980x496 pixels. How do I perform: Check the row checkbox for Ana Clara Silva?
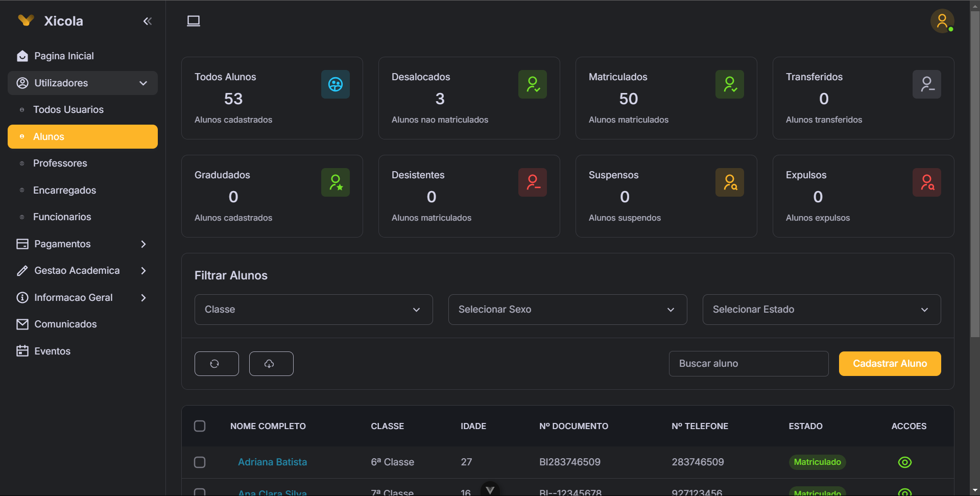tap(200, 491)
